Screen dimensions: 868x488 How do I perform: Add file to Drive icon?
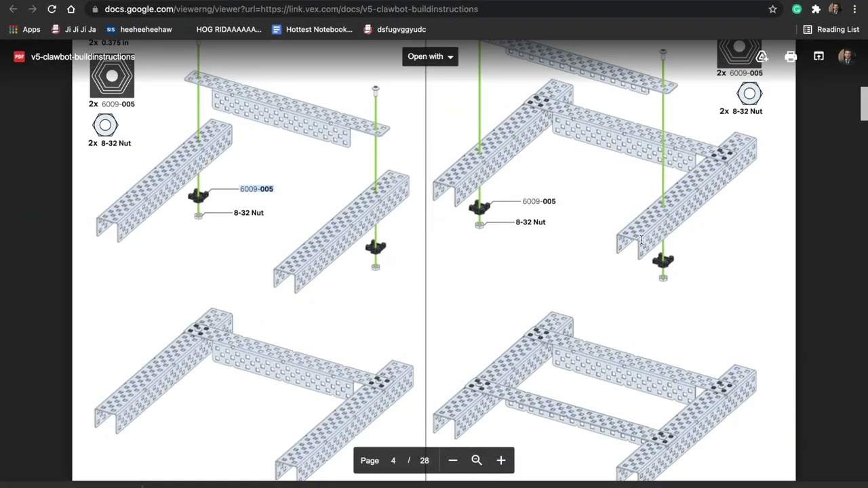tap(762, 56)
